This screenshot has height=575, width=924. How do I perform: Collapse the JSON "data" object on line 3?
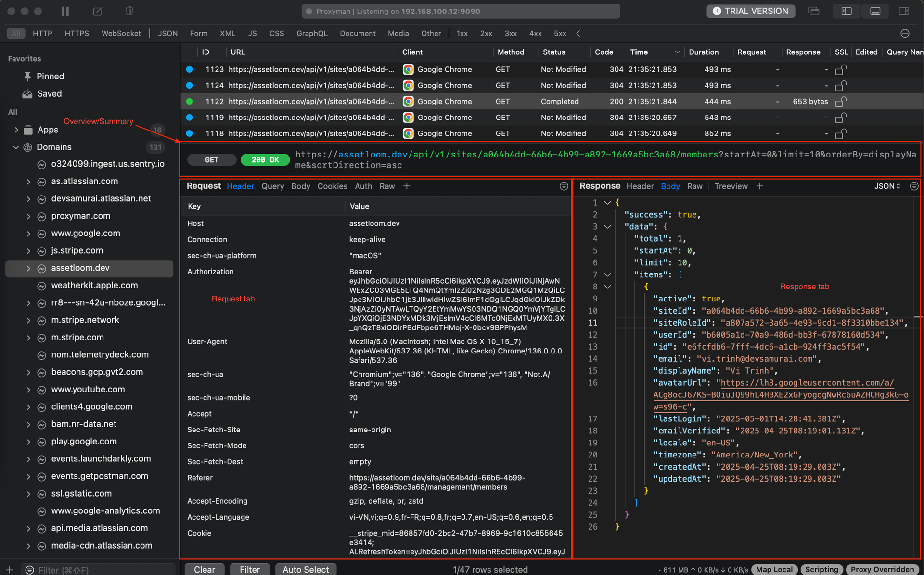tap(607, 227)
